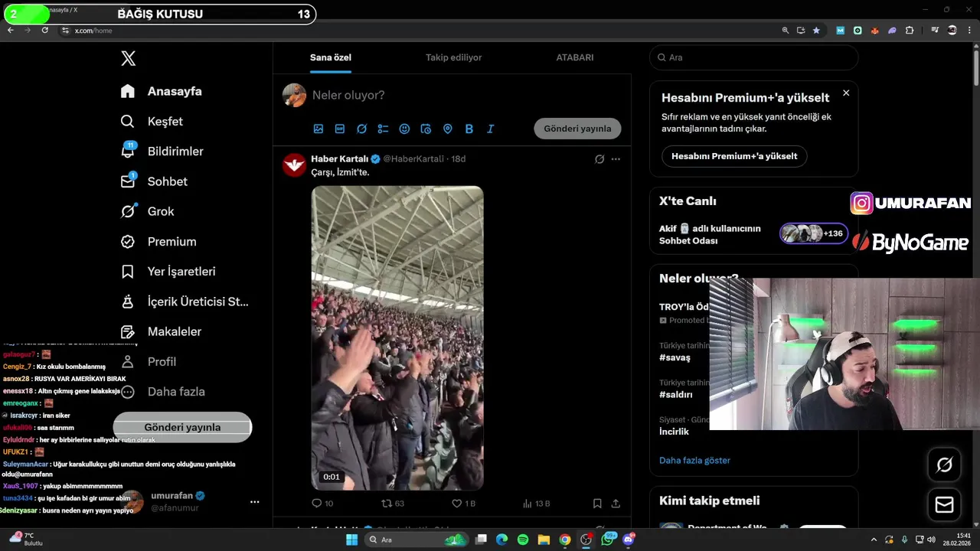Click sidebar Gönderi yayınla button
This screenshot has height=551, width=980.
point(182,428)
